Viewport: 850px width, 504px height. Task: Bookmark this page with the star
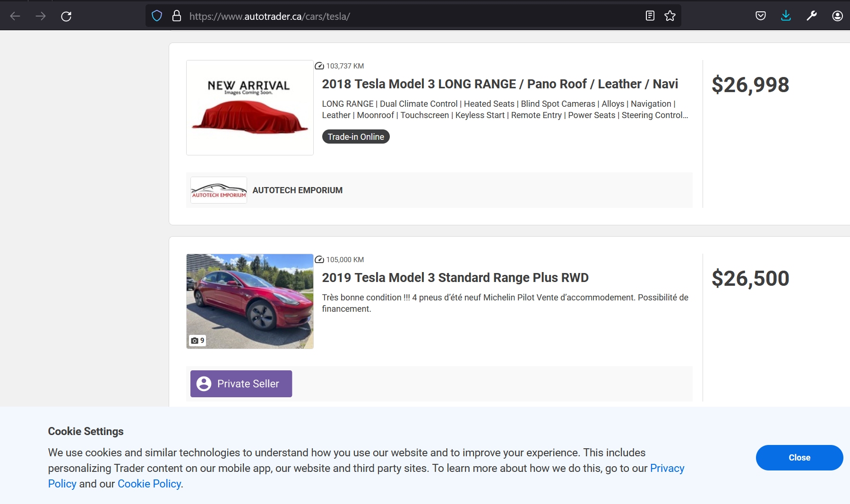click(x=670, y=16)
